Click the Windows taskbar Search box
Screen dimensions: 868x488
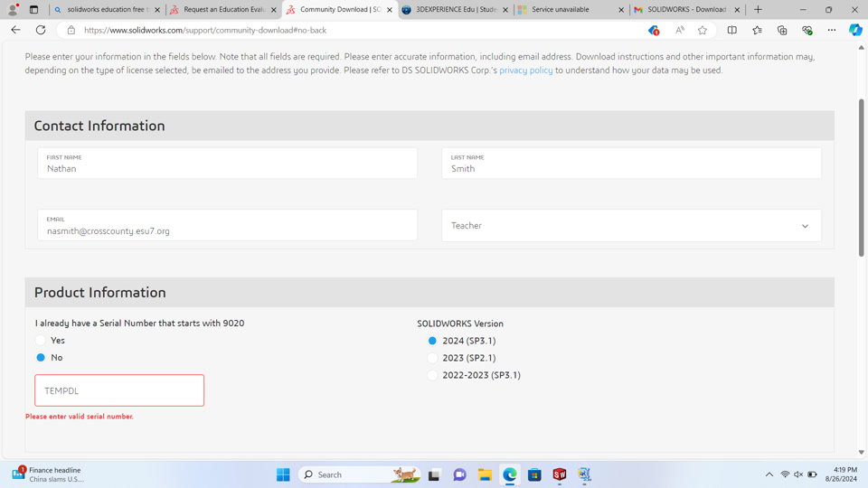coord(359,474)
